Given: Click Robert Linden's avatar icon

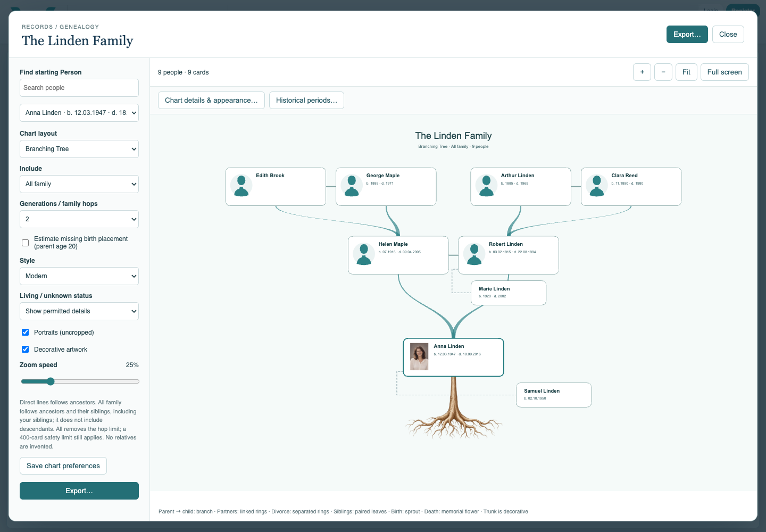Looking at the screenshot, I should (474, 254).
